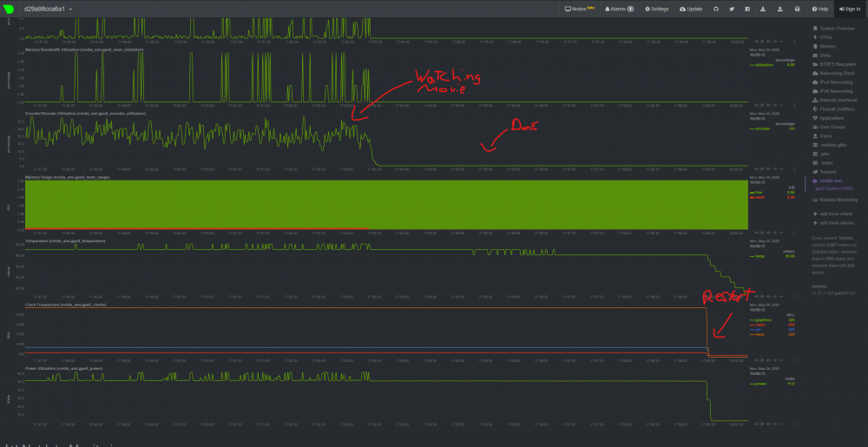
Task: Zoom out the Memory Usage chart
Action: pyautogui.click(x=781, y=233)
